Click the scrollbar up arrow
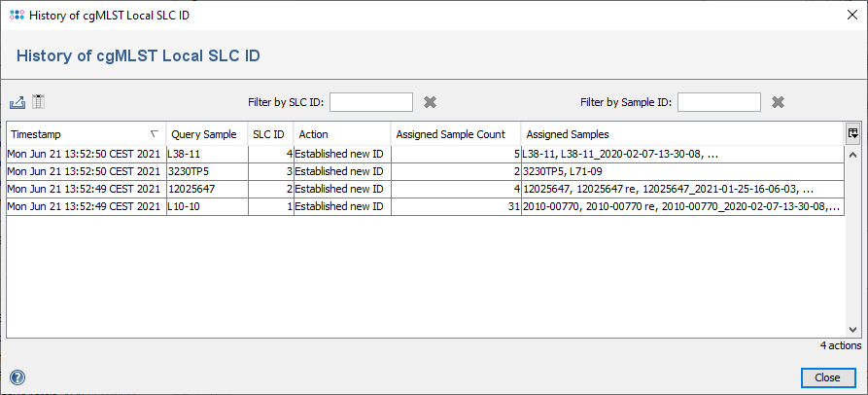The width and height of the screenshot is (868, 395). [853, 154]
